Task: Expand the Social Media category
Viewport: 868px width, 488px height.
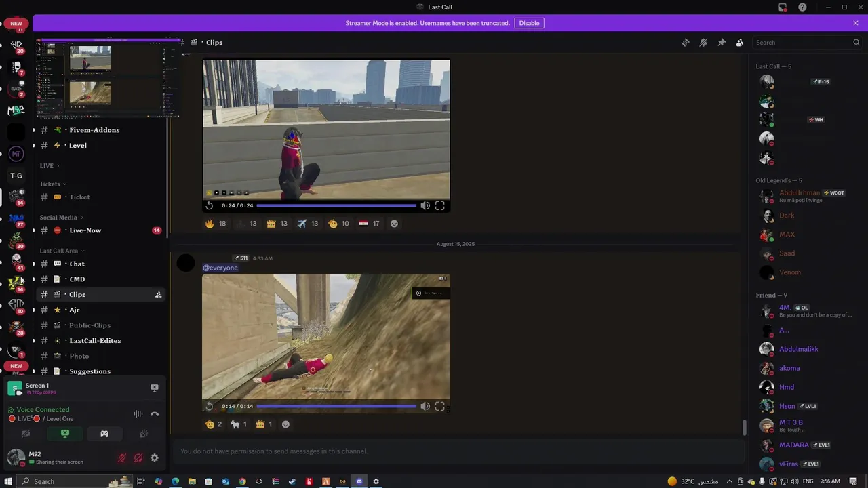Action: (x=61, y=218)
